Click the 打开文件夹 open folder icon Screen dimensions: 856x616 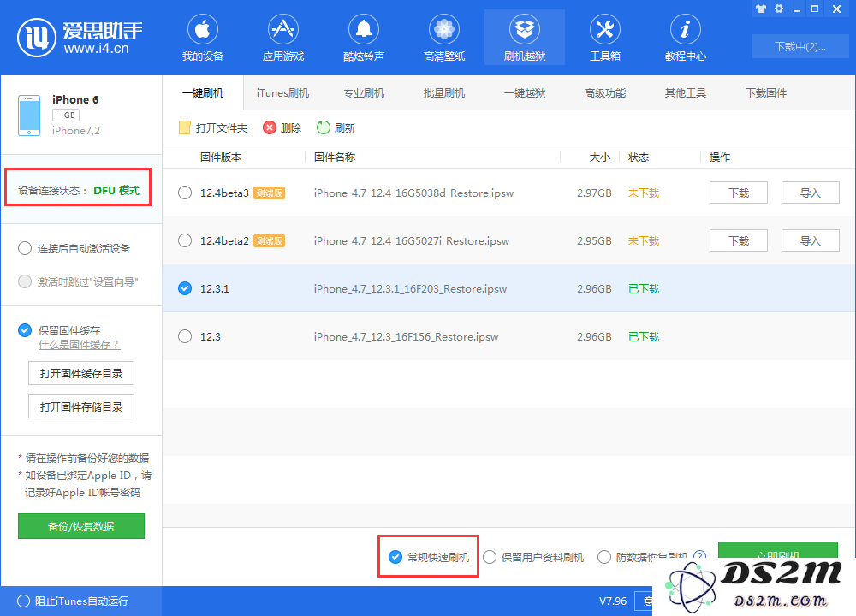pos(185,127)
